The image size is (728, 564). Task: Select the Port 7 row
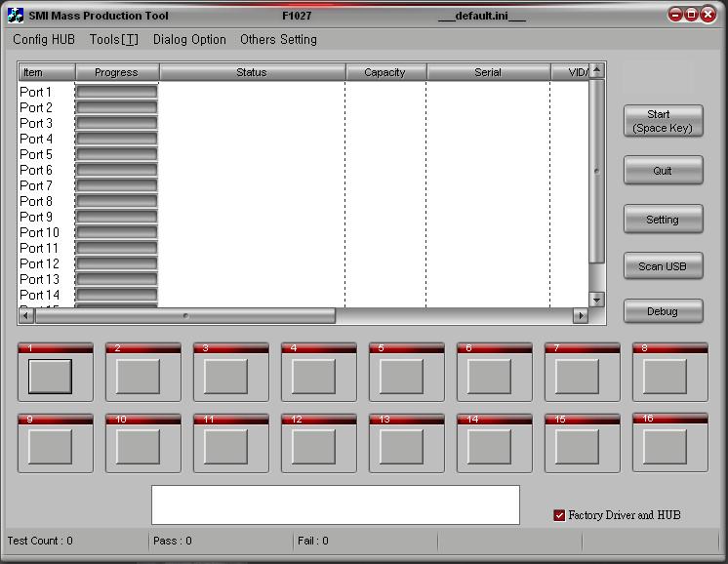point(303,185)
